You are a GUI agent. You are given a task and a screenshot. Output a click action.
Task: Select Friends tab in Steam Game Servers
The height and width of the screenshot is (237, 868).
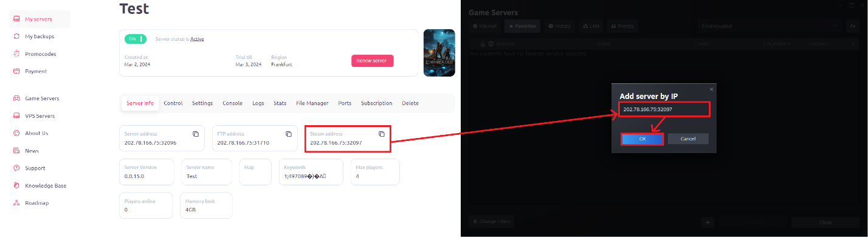click(622, 26)
